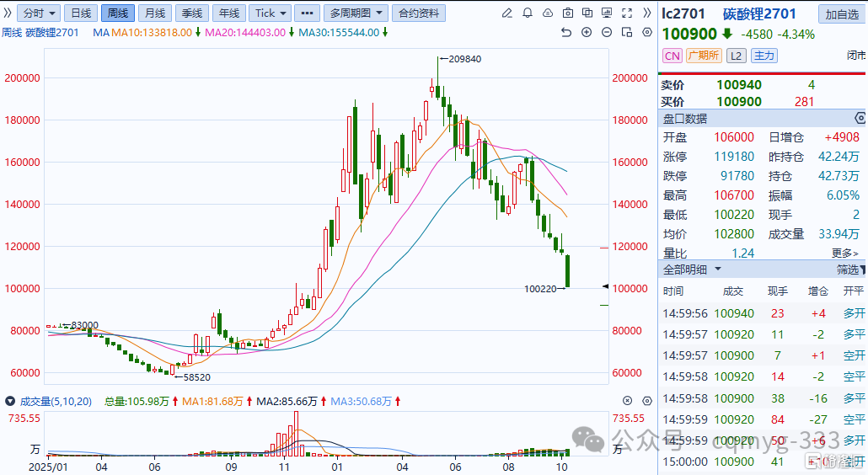The image size is (868, 475).
Task: Click the 买价 100900 bid row
Action: (x=762, y=102)
